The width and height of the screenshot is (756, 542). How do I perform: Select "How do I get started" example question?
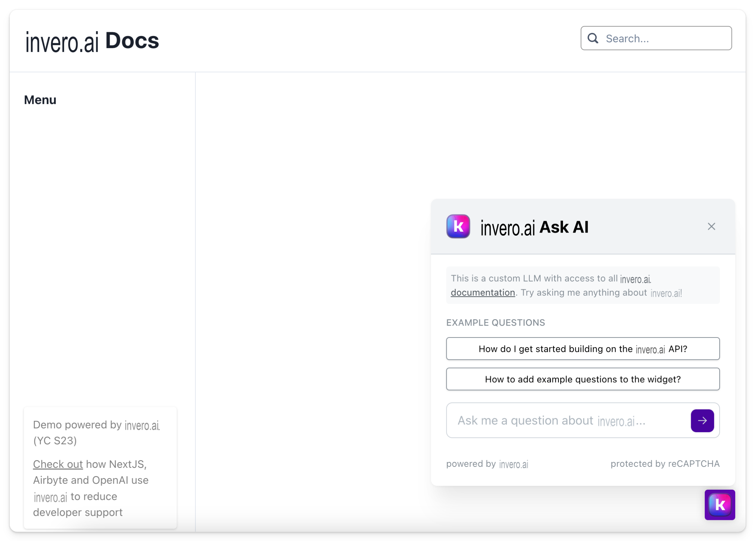pos(583,349)
